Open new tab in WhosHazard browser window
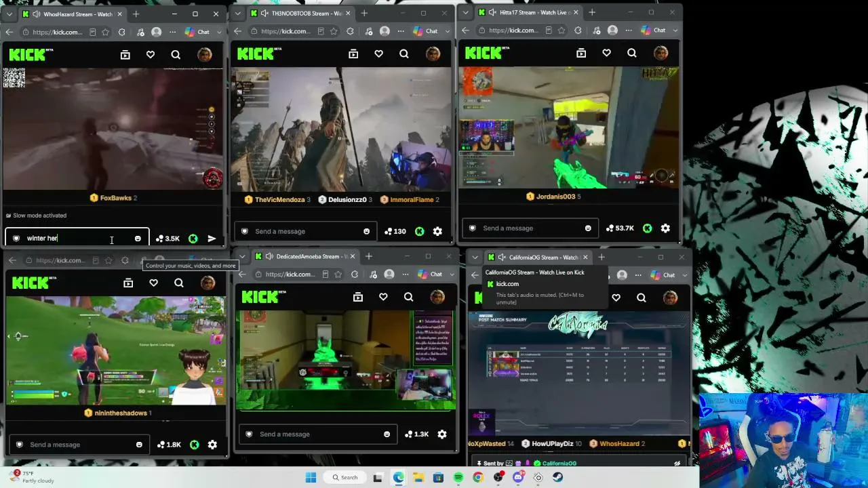Viewport: 868px width, 488px height. tap(136, 14)
